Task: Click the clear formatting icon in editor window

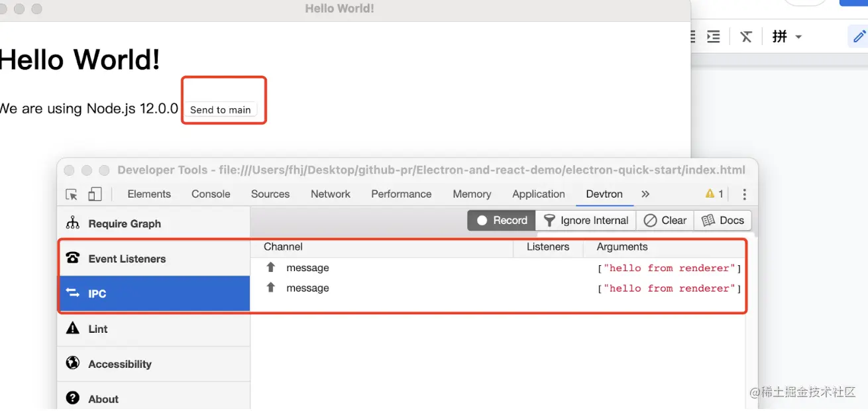Action: 746,36
